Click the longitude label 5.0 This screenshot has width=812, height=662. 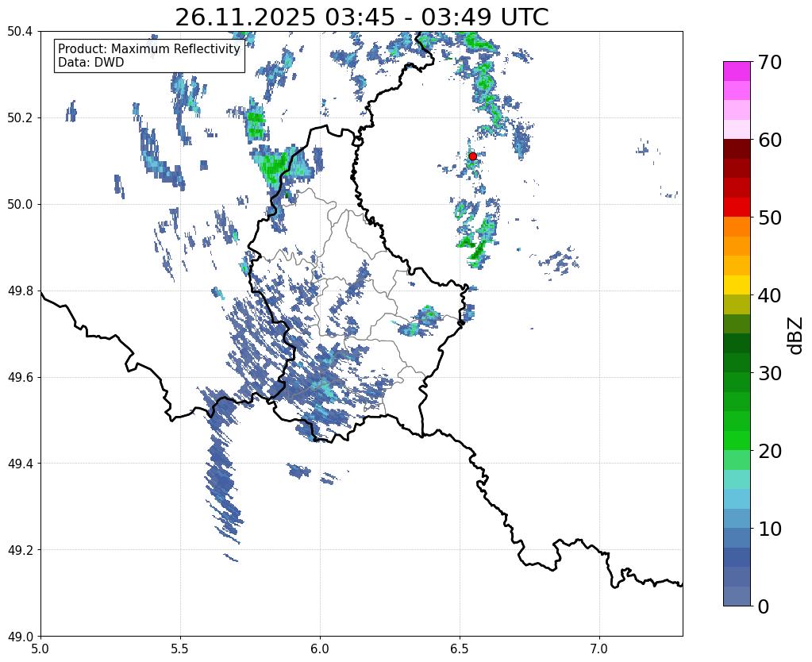click(40, 649)
